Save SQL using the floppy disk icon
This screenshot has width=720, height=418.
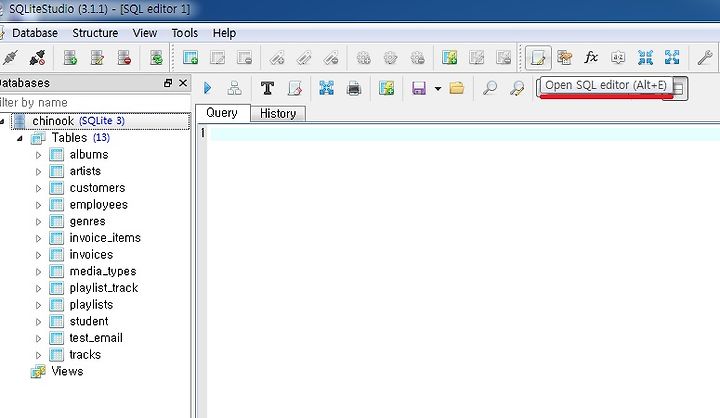tap(419, 88)
